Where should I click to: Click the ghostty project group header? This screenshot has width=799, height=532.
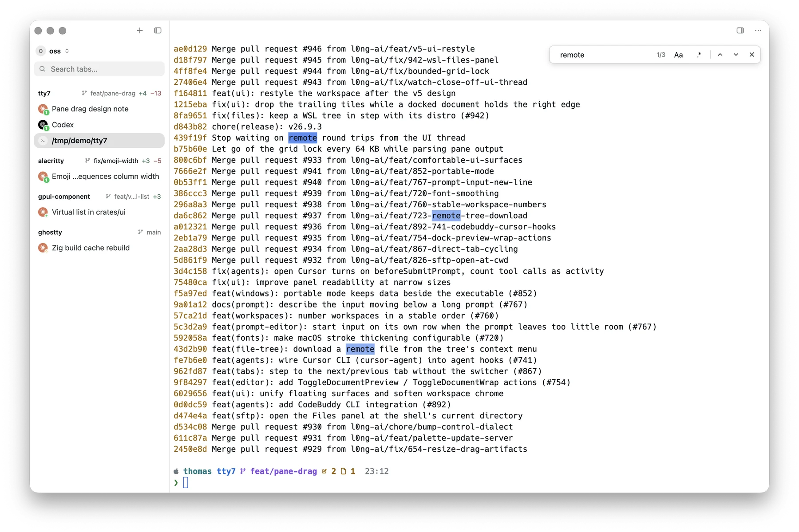click(50, 232)
